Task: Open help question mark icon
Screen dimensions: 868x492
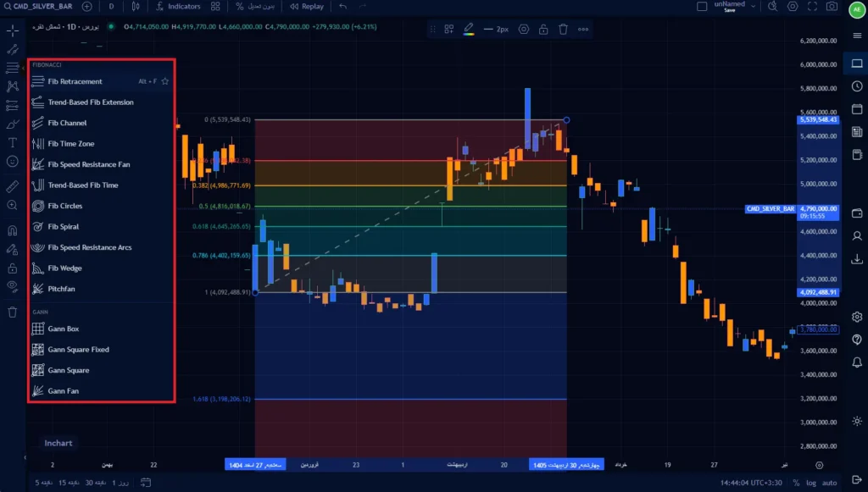Action: click(857, 340)
